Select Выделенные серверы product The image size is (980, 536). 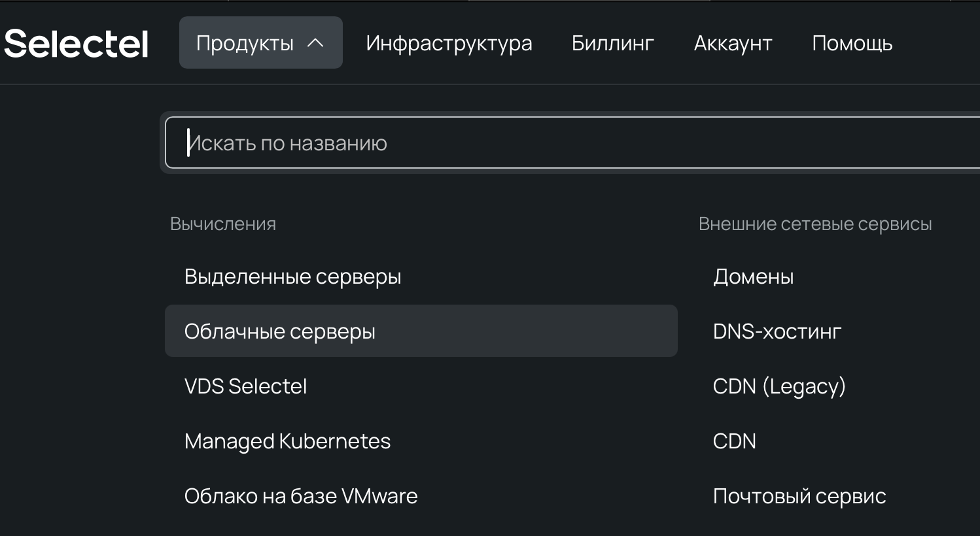pyautogui.click(x=421, y=276)
